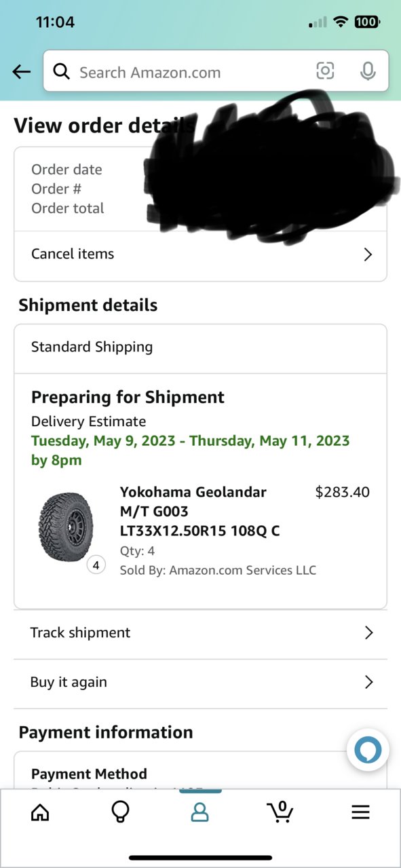The image size is (401, 868).
Task: Open the lightbulb Inspire tab
Action: pyautogui.click(x=120, y=812)
